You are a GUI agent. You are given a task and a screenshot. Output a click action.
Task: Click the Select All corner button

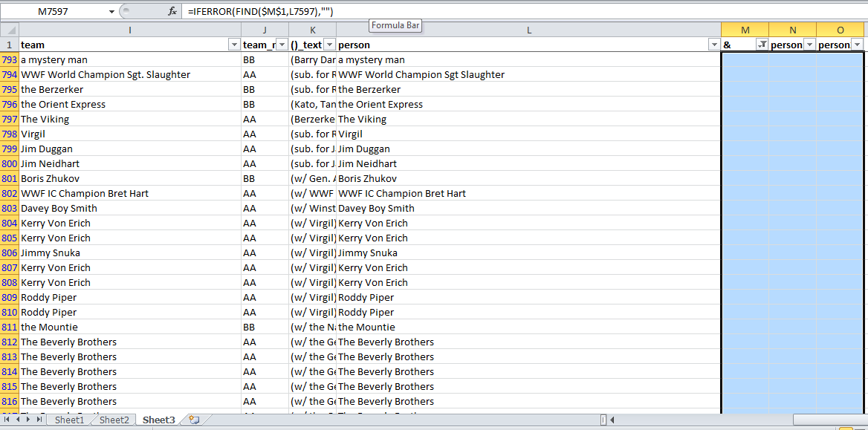pyautogui.click(x=10, y=30)
